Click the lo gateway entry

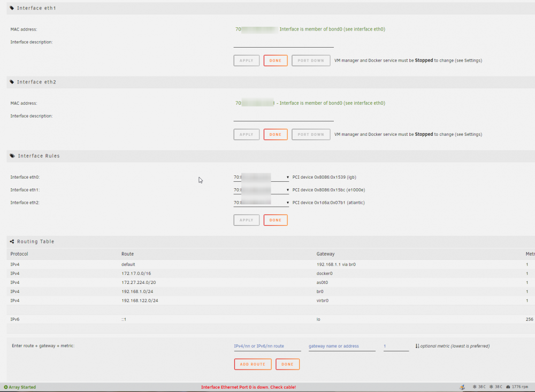(318, 319)
